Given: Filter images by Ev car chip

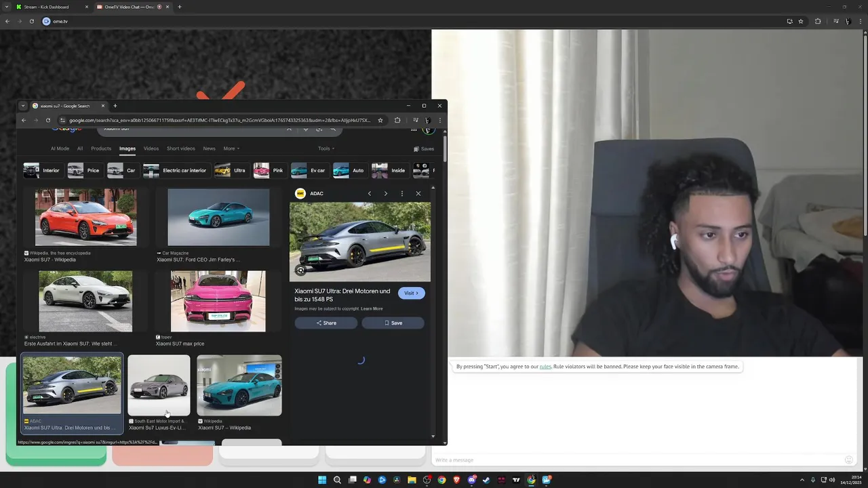Looking at the screenshot, I should click(309, 170).
